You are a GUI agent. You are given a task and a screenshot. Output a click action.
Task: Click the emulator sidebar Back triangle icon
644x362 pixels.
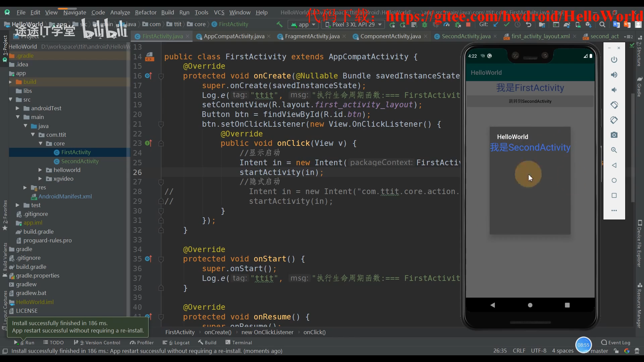point(614,165)
